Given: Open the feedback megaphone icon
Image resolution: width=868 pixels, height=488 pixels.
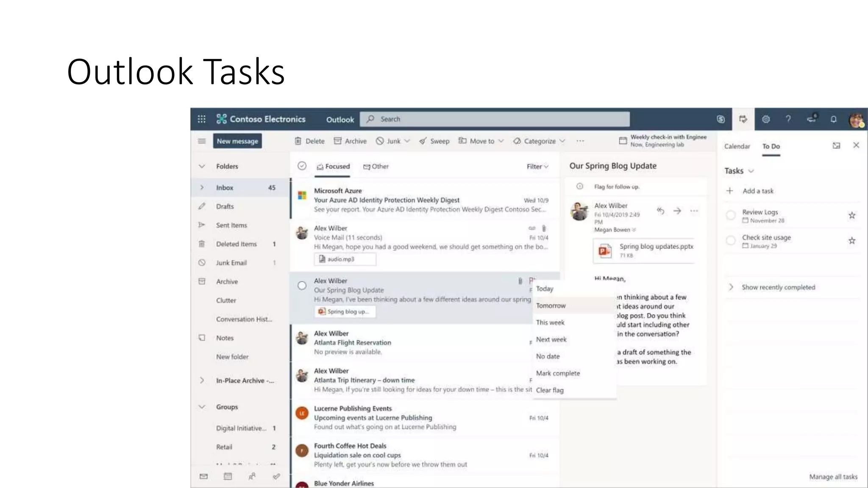Looking at the screenshot, I should pos(812,119).
